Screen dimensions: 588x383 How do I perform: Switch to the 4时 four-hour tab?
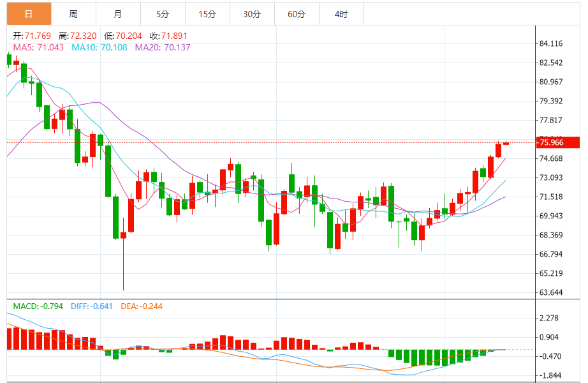pyautogui.click(x=341, y=14)
